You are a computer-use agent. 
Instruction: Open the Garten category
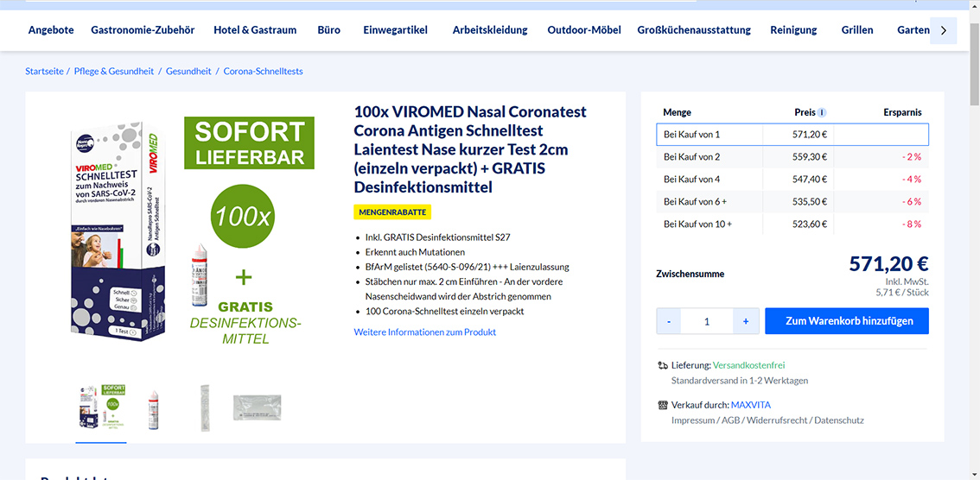(913, 30)
